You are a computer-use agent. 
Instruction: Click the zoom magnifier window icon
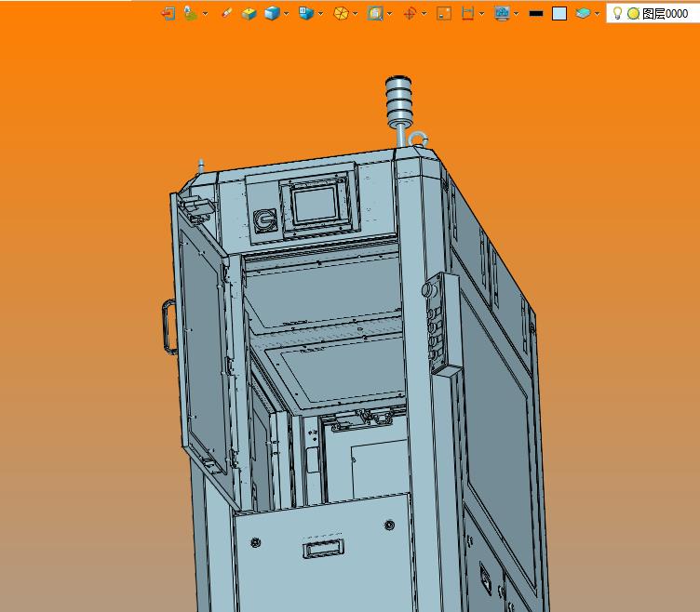point(375,13)
